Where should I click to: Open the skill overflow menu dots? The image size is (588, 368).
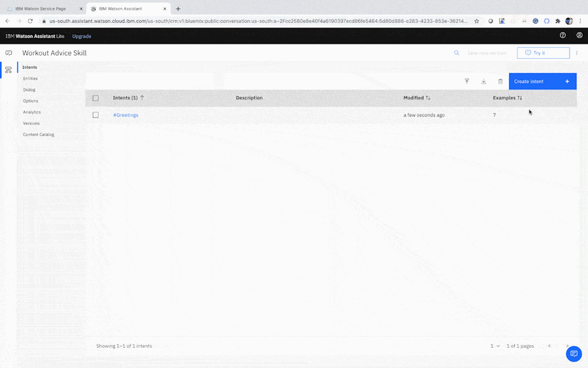tap(577, 53)
